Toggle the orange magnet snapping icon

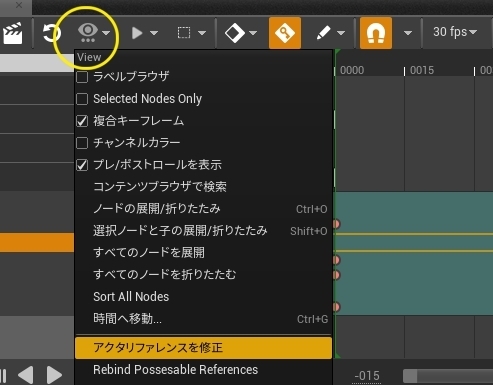[x=376, y=33]
